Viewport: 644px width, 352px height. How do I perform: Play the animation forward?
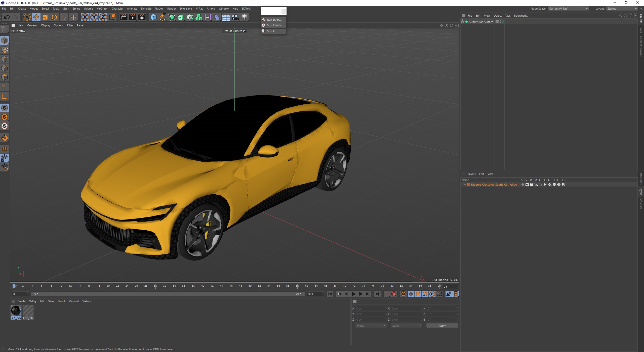tap(353, 294)
